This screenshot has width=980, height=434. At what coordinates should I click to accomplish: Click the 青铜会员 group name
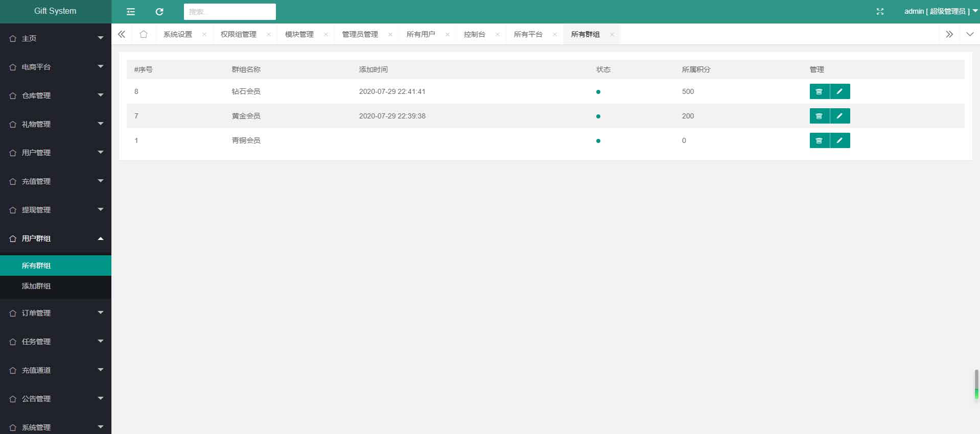246,140
